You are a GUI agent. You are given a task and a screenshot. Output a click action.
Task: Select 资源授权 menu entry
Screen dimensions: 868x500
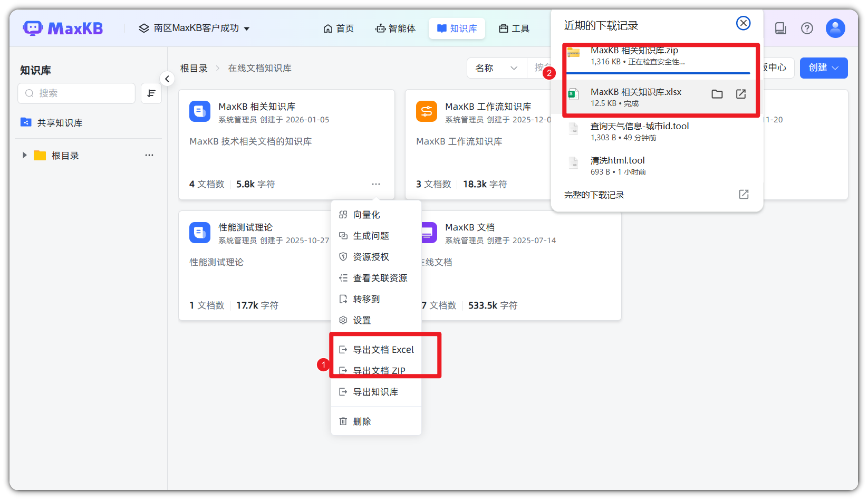pos(376,257)
